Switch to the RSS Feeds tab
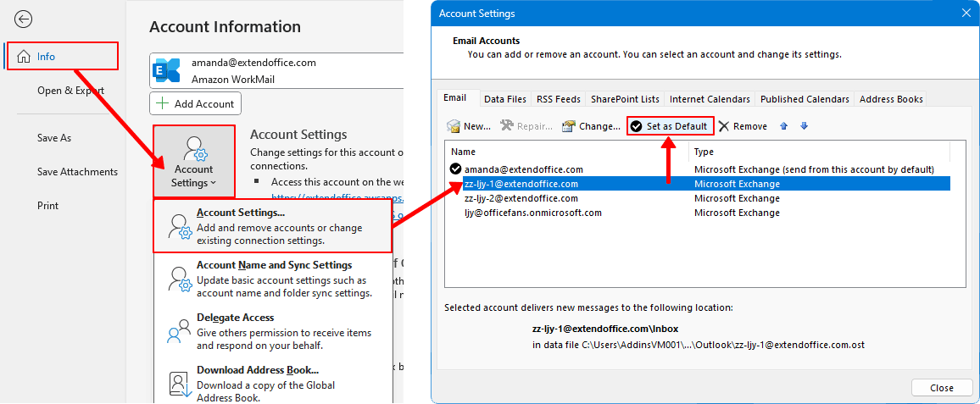 [x=559, y=99]
